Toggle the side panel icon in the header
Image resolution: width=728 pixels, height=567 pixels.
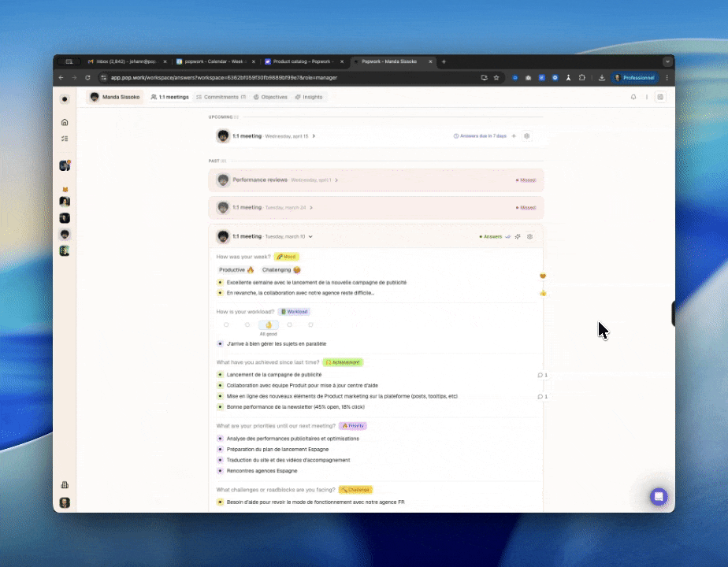click(x=660, y=97)
